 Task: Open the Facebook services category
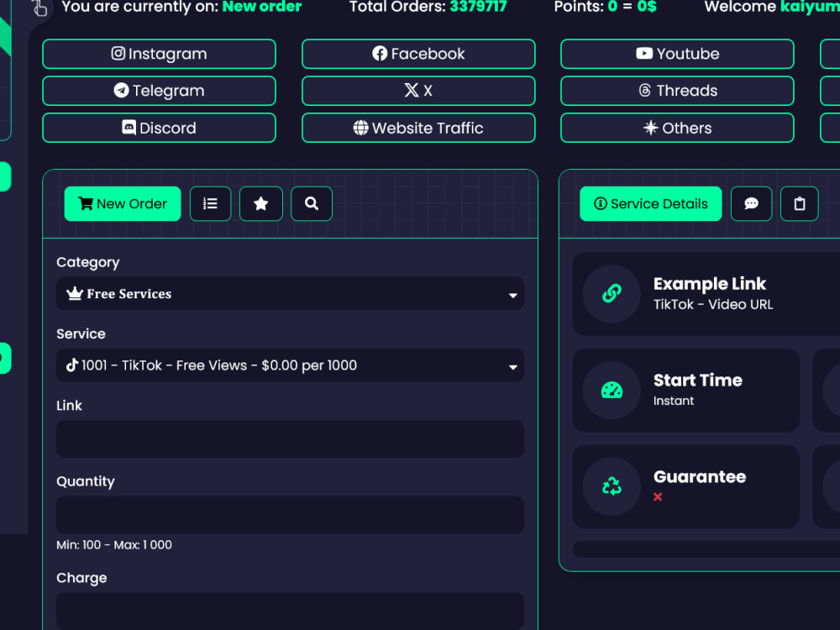tap(418, 54)
